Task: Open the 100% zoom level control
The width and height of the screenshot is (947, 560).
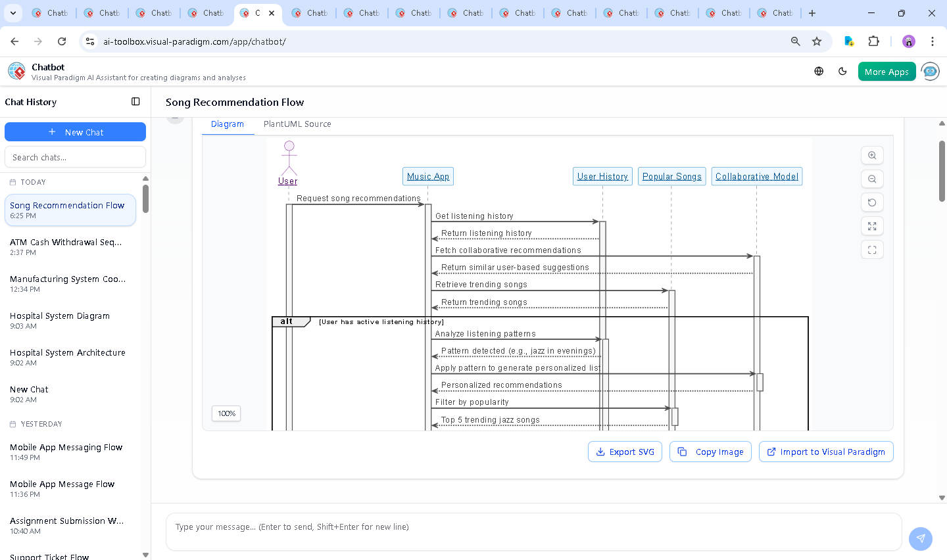Action: 226,413
